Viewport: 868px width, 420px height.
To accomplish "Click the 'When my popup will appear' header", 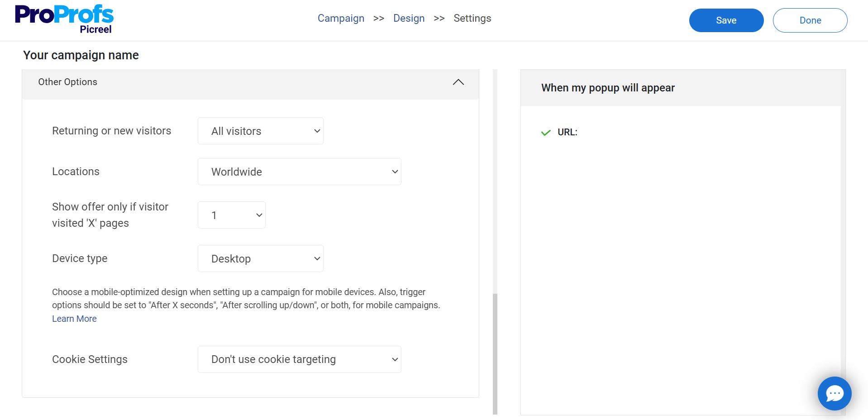I will pos(607,88).
